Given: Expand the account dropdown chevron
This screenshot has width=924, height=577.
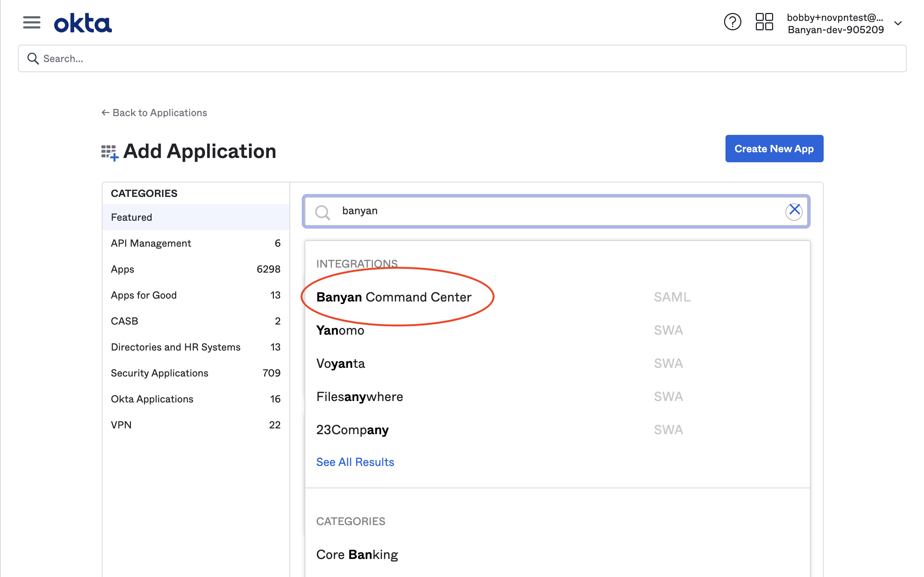Looking at the screenshot, I should click(898, 23).
